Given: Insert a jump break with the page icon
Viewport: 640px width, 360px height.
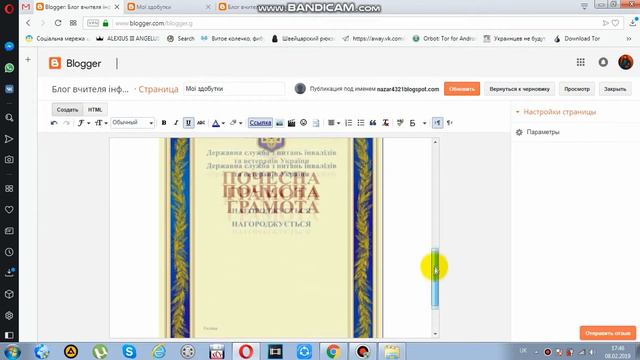Looking at the screenshot, I should [x=316, y=123].
